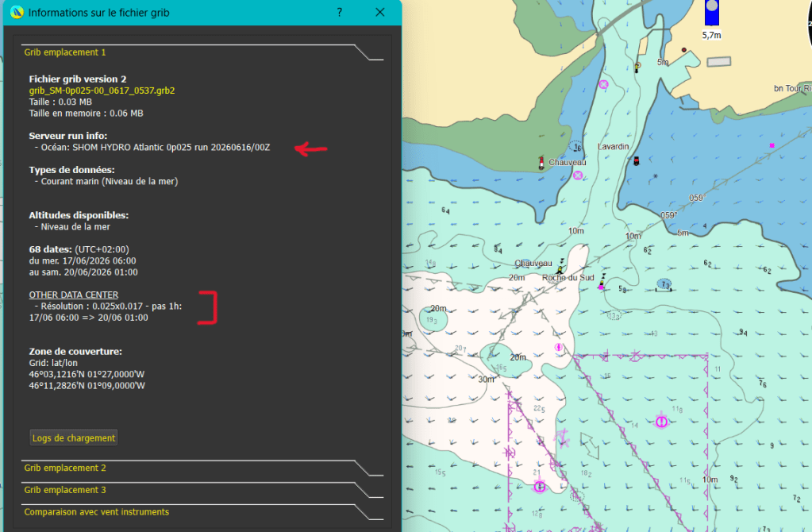Click the au sam. 20/06/2026 01:00 end date
The height and width of the screenshot is (532, 812).
(83, 272)
